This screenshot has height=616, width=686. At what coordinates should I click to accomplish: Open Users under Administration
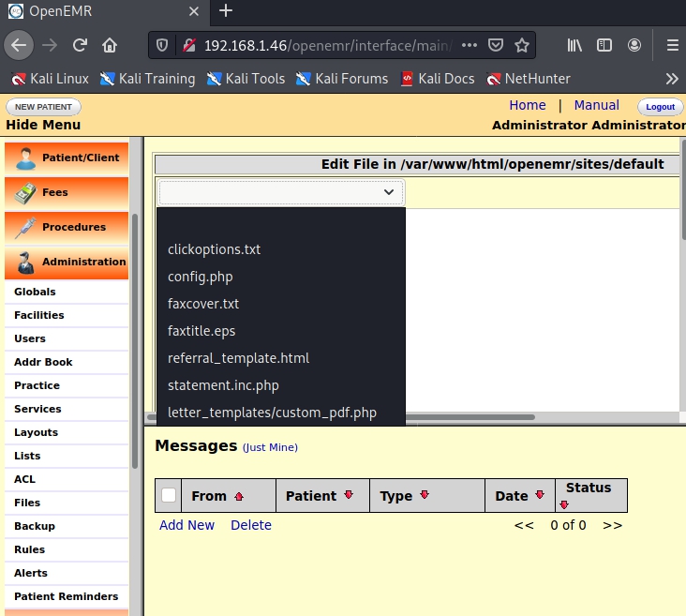(30, 338)
